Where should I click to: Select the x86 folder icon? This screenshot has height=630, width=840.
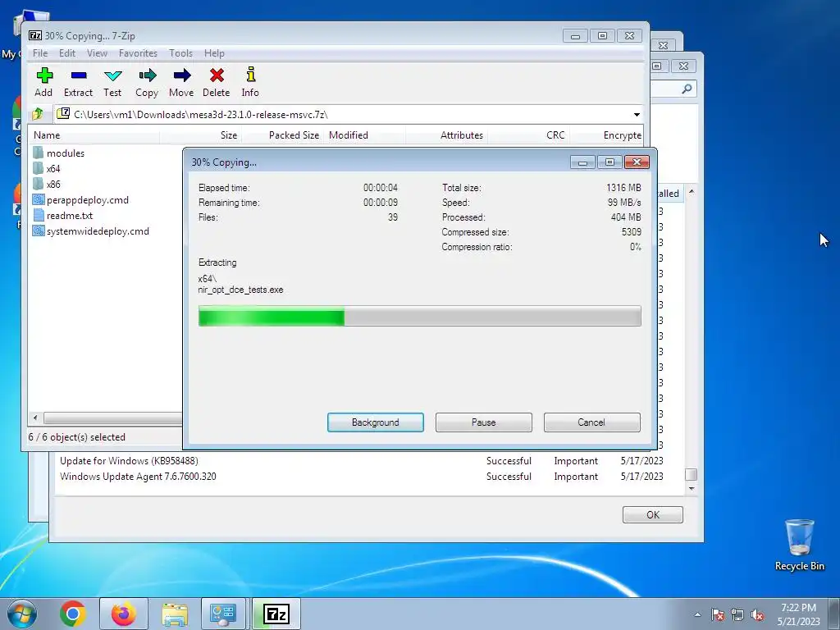point(38,184)
